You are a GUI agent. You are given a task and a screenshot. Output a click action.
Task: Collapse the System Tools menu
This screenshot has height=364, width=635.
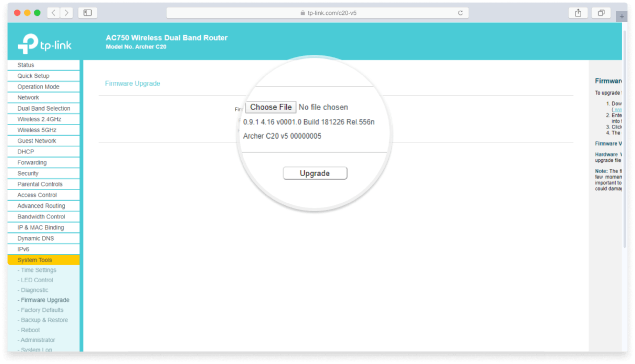pos(44,260)
